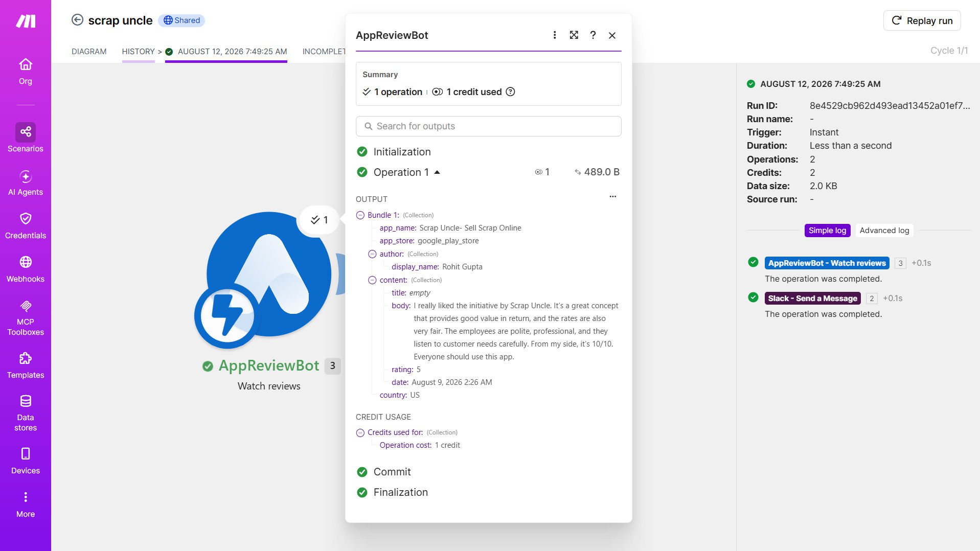Click the date value August 9, 2026

pyautogui.click(x=451, y=382)
